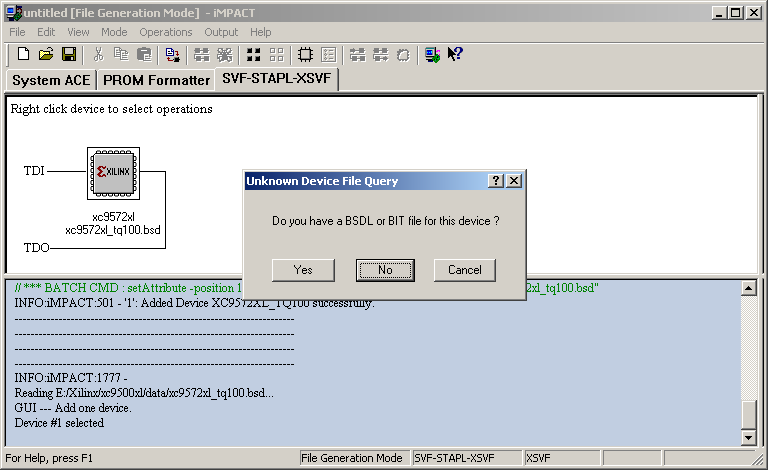Screen dimensions: 768x470
Task: Click the xc9572xl_tq100.bsd file label
Action: pos(113,230)
